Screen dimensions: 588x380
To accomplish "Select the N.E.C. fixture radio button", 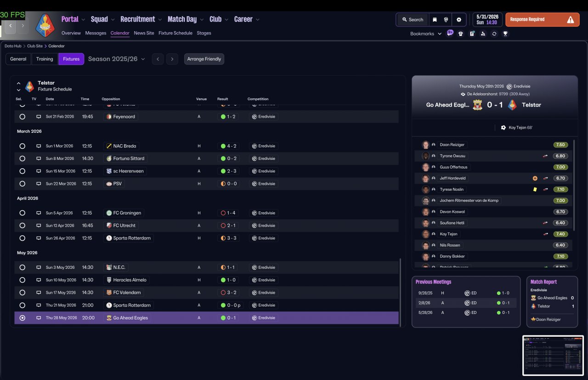I will click(x=22, y=267).
